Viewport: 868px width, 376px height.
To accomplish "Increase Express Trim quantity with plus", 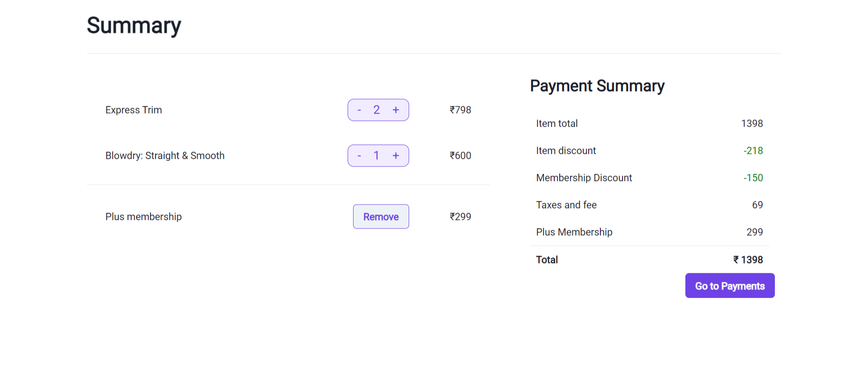I will pos(396,110).
